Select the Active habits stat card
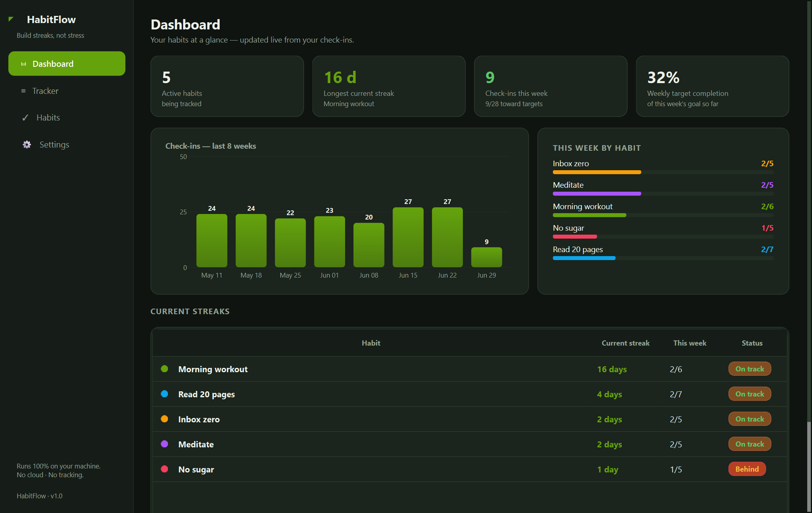 pos(227,86)
